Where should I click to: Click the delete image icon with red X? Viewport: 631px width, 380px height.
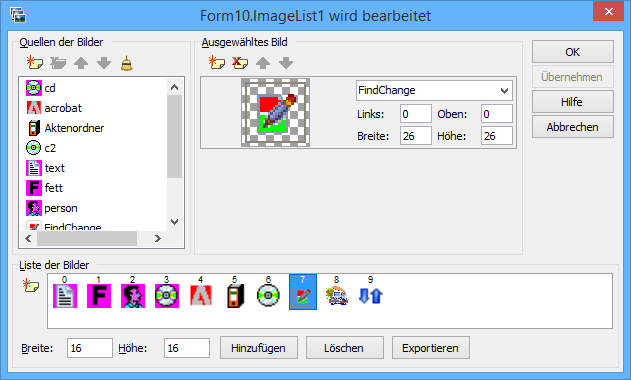(x=240, y=63)
